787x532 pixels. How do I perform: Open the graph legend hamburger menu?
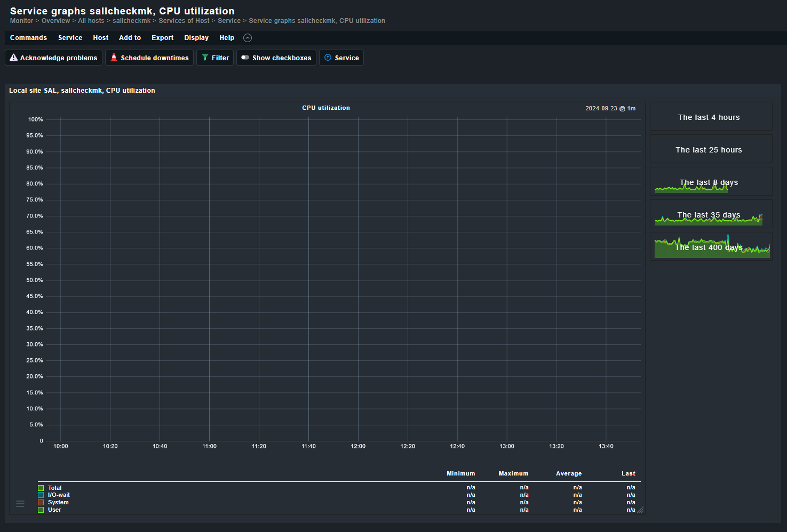20,503
